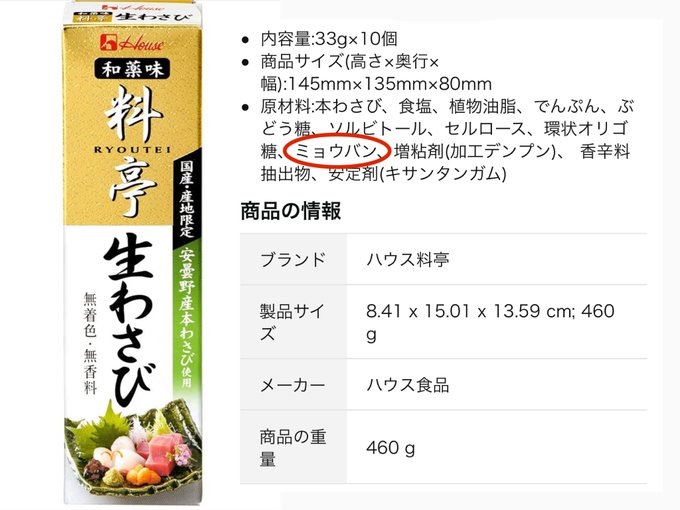The width and height of the screenshot is (680, 510).
Task: Select the ブランド row label
Action: 293,259
